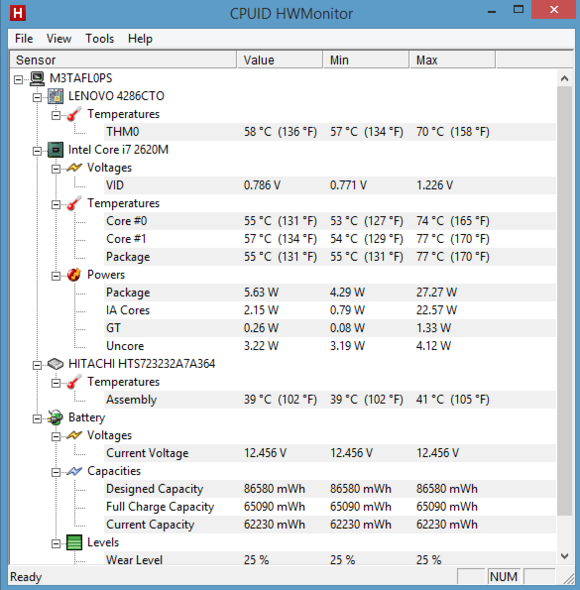
Task: Click the vertical scrollbar thumb
Action: tap(564, 301)
